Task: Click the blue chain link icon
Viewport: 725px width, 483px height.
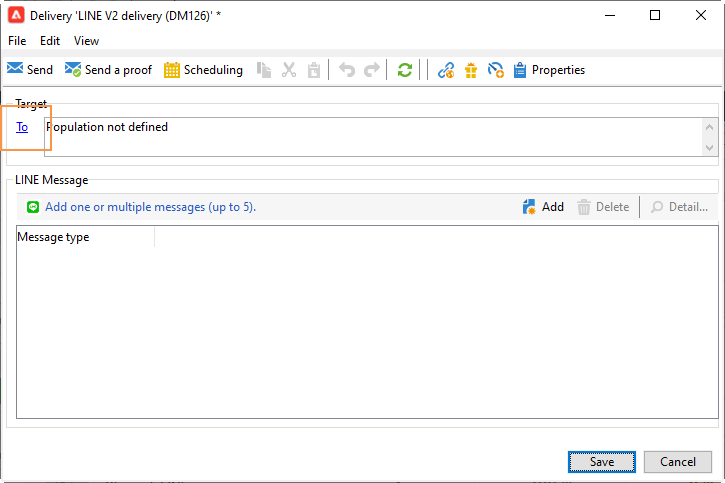Action: click(x=446, y=70)
